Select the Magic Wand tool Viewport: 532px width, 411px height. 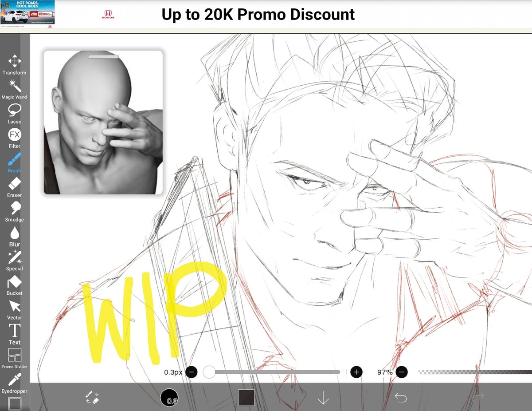[15, 89]
